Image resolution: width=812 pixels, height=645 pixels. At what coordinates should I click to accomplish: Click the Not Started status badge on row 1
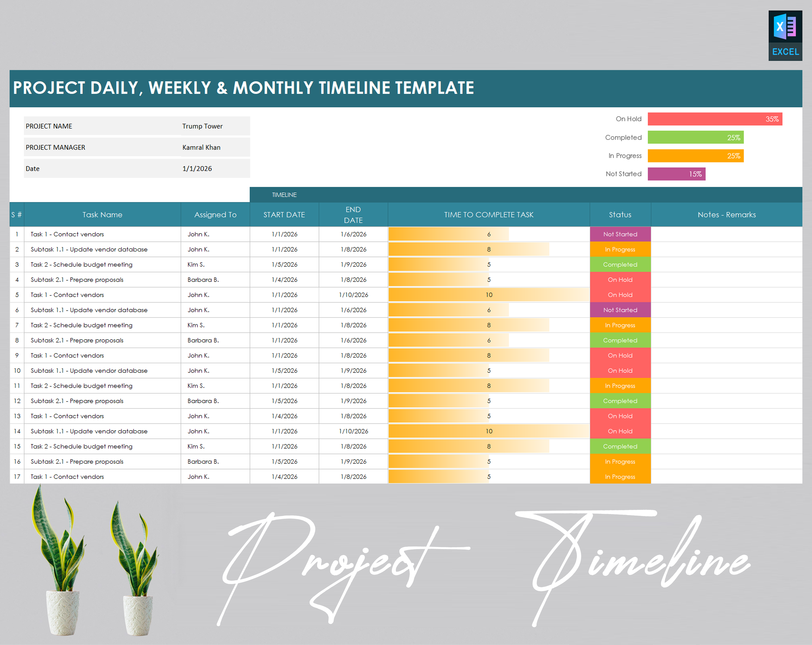click(x=620, y=234)
